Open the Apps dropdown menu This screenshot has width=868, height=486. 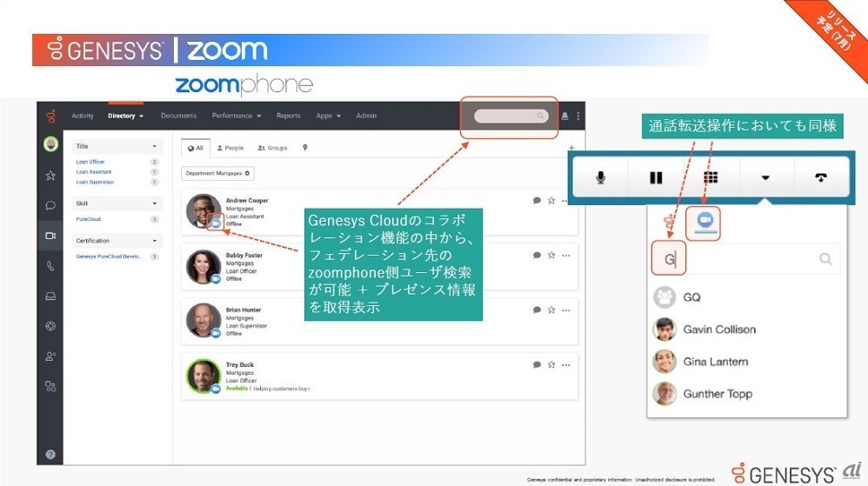[x=328, y=116]
